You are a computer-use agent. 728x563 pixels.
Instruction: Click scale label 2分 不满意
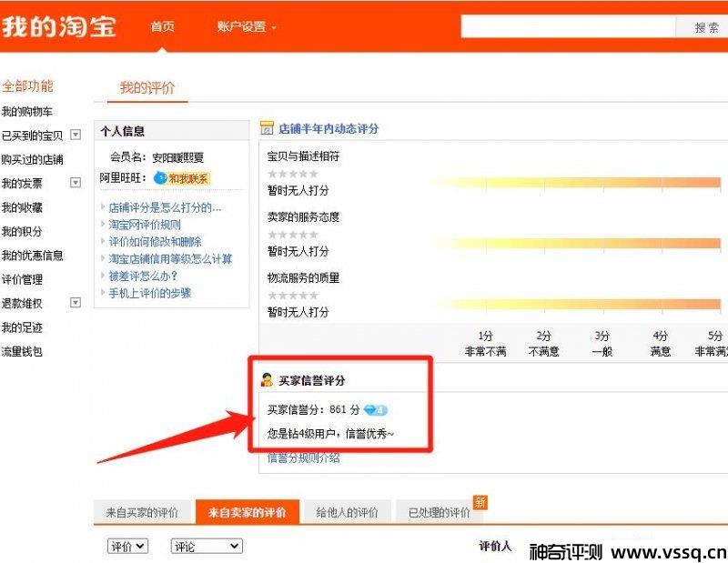tap(543, 344)
